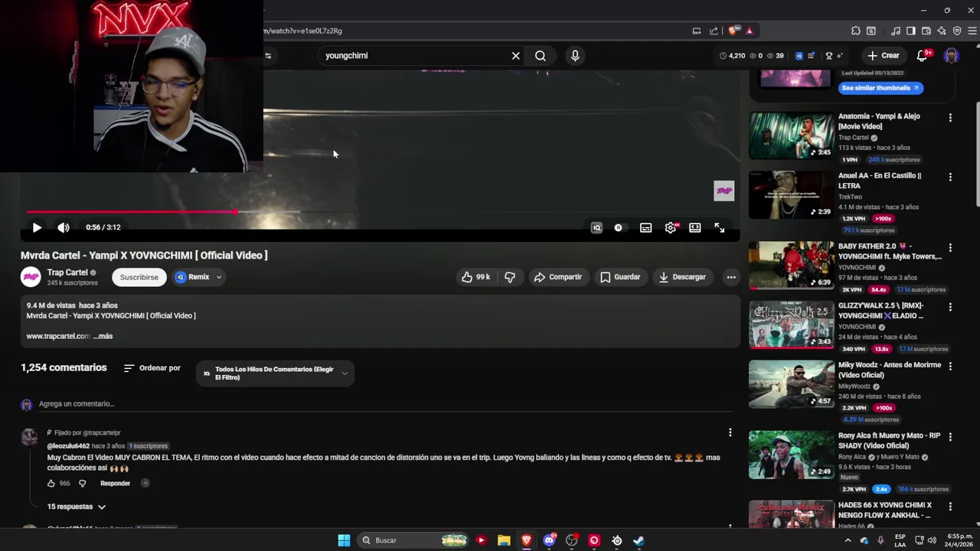Open Windows Start menu

click(344, 540)
